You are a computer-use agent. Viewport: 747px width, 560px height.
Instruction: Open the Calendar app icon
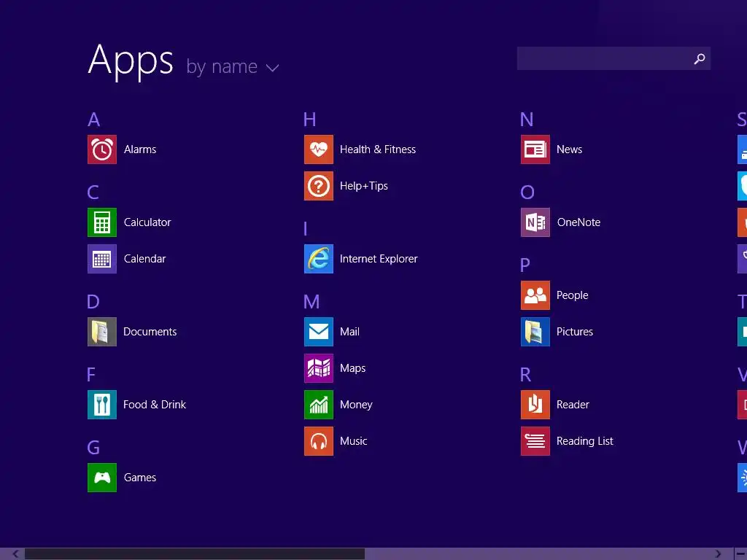102,259
